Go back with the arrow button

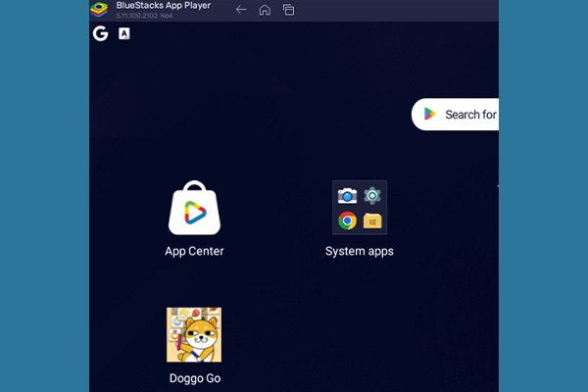(241, 10)
